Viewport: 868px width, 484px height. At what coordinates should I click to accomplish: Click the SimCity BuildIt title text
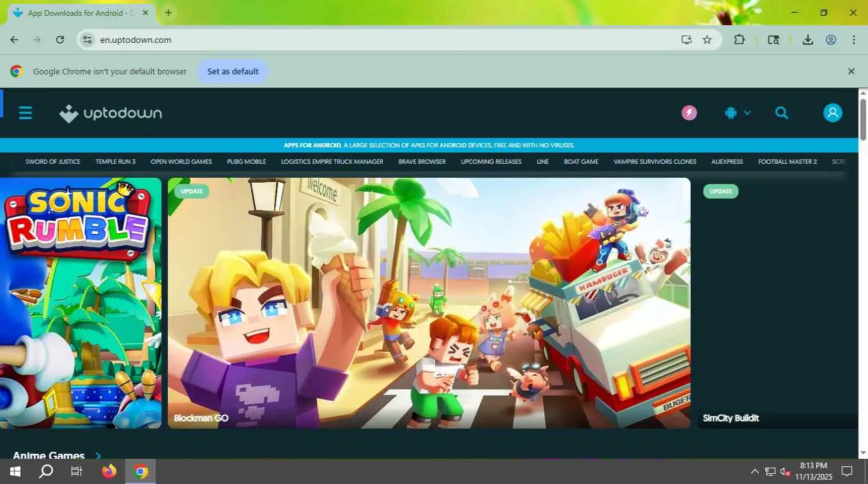(731, 418)
